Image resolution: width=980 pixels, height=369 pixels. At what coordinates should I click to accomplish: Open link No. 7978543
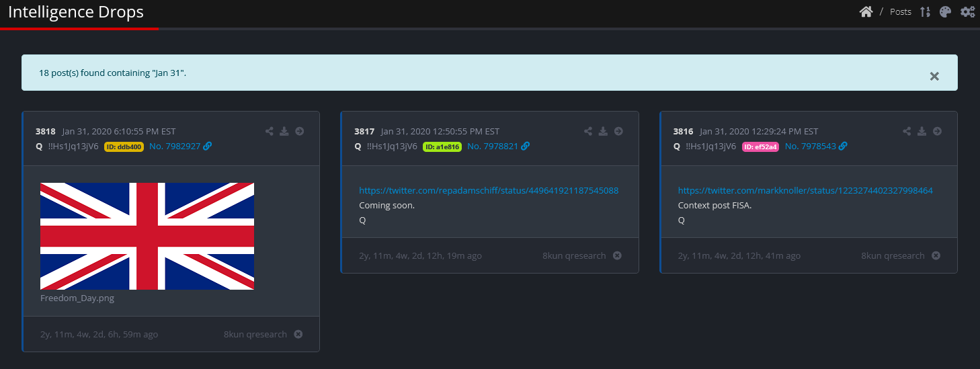[811, 146]
